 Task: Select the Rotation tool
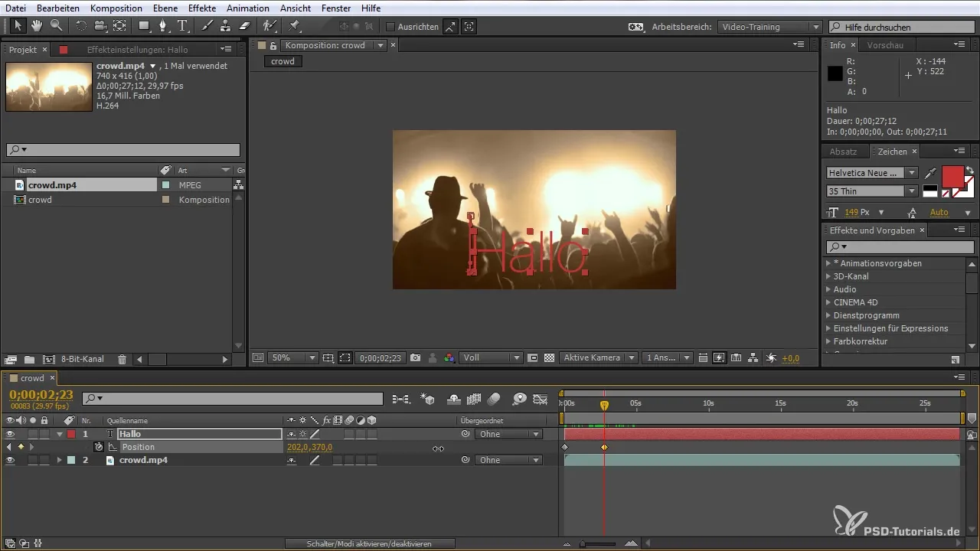pos(81,26)
